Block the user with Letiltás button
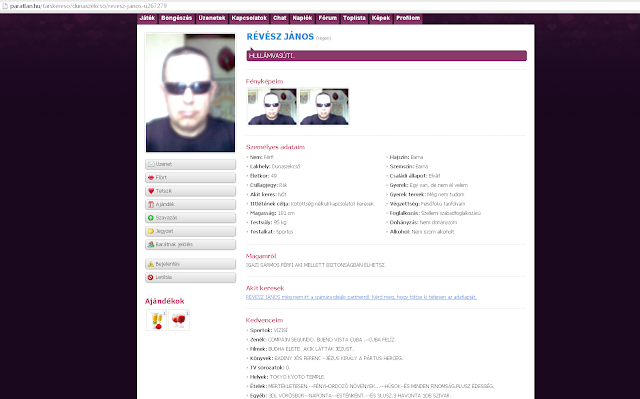 click(x=191, y=277)
